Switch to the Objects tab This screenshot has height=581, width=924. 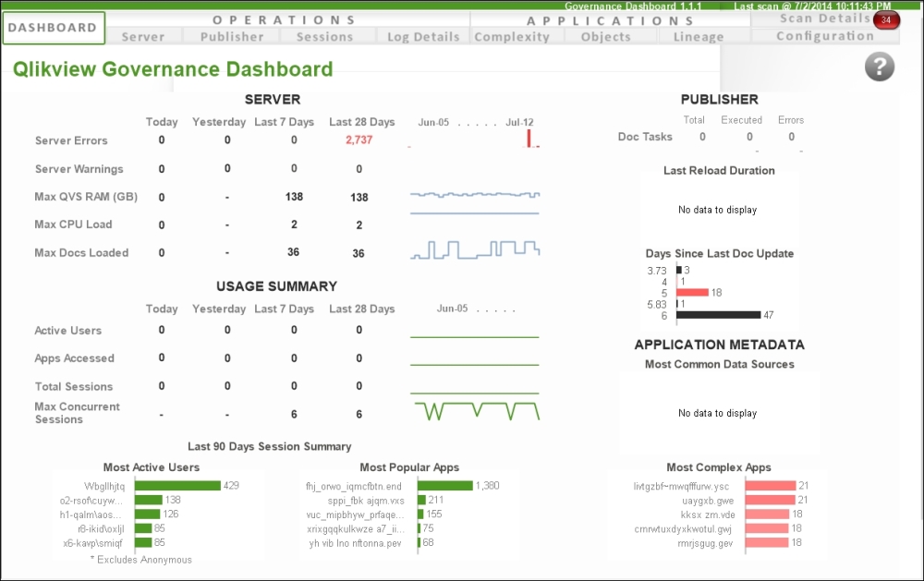pyautogui.click(x=606, y=37)
